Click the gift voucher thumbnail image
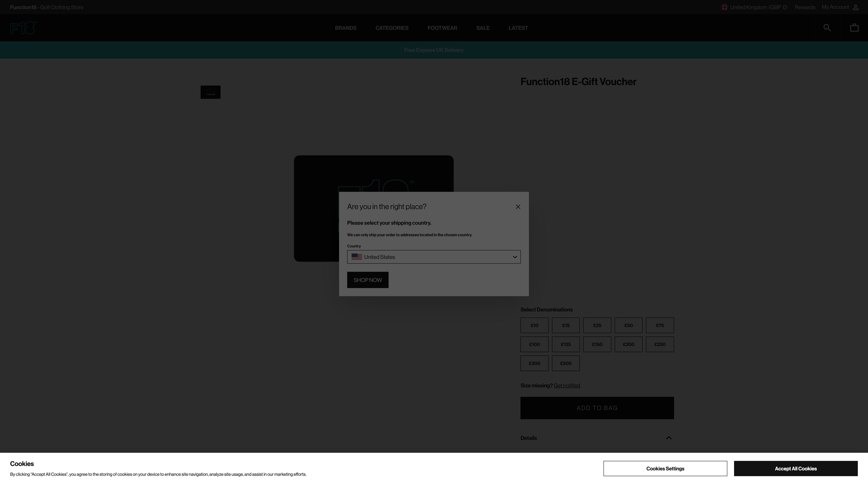 (210, 92)
